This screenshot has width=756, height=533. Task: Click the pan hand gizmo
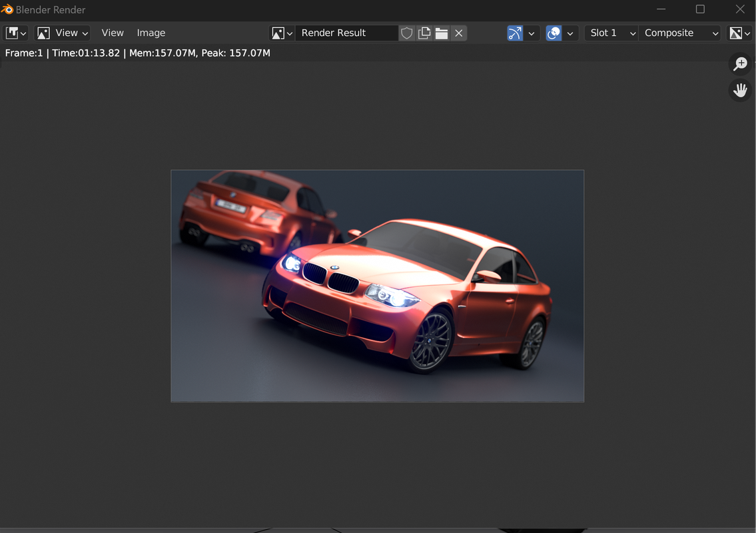click(740, 90)
